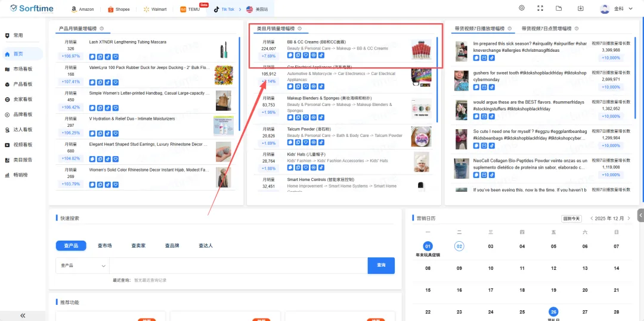Open TikTok icon for BB & CC Creams
The width and height of the screenshot is (644, 321).
pyautogui.click(x=321, y=55)
